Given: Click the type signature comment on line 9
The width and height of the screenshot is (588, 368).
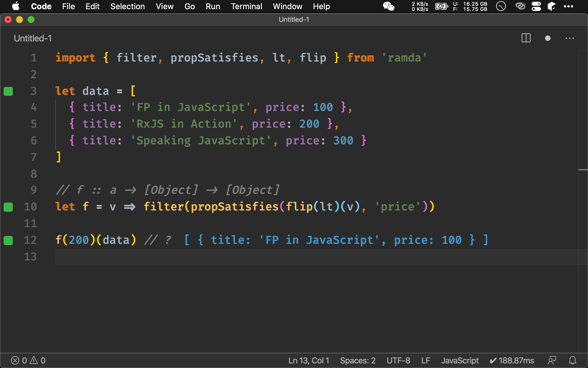Looking at the screenshot, I should 168,190.
